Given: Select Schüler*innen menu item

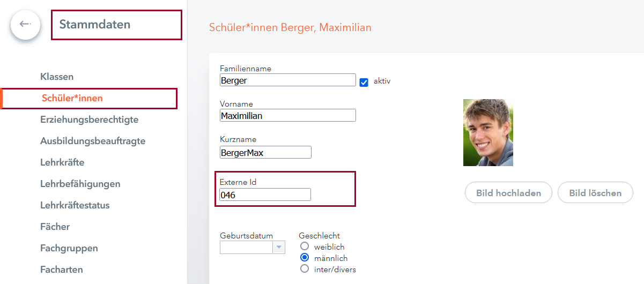Looking at the screenshot, I should [72, 98].
